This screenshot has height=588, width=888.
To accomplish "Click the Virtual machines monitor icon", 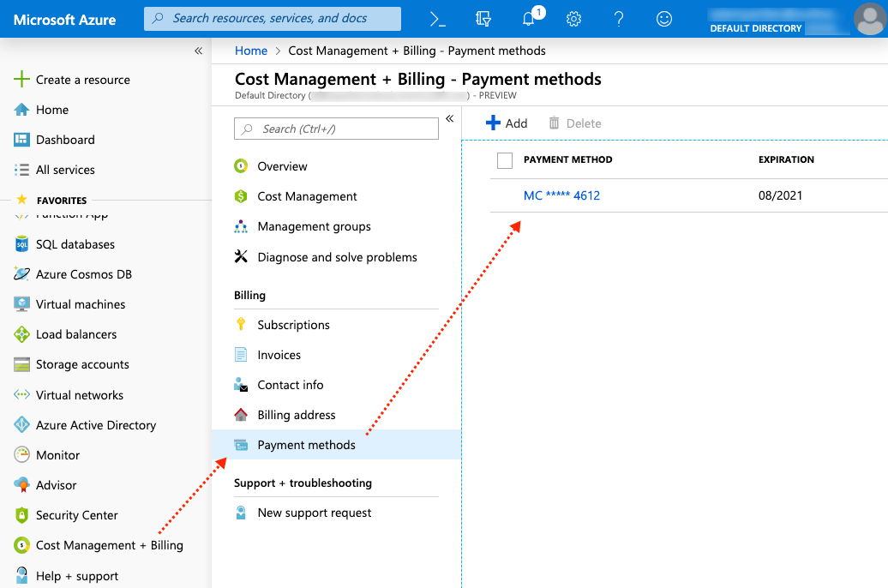I will click(x=21, y=304).
